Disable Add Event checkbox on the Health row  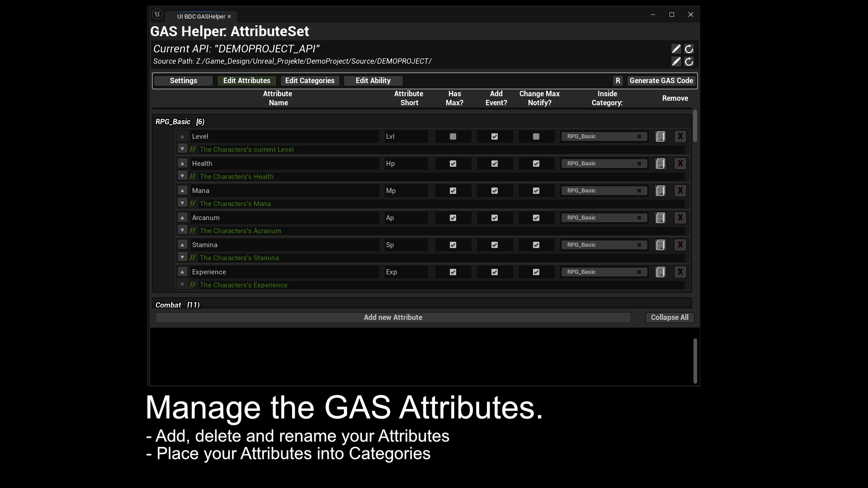click(x=494, y=164)
